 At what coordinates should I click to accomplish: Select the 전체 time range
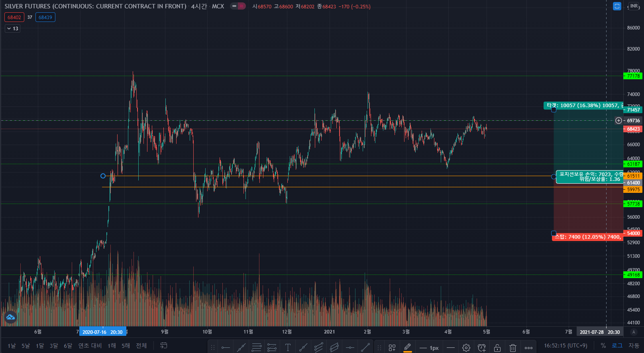141,345
